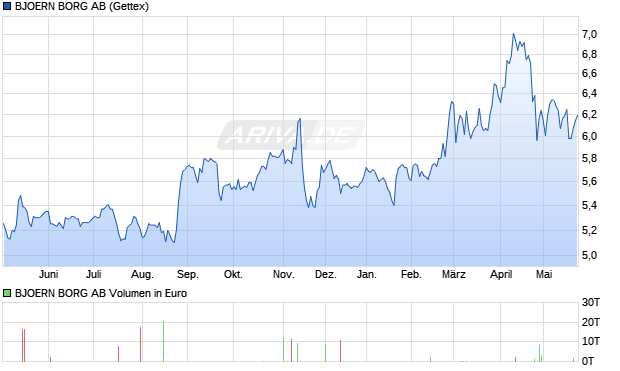Click the 6,6 price axis value

click(589, 74)
